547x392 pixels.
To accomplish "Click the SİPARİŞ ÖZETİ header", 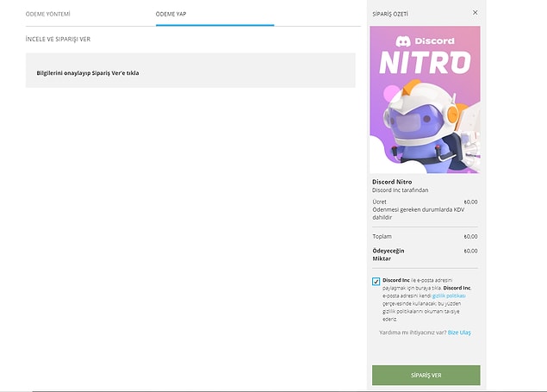I will [390, 14].
